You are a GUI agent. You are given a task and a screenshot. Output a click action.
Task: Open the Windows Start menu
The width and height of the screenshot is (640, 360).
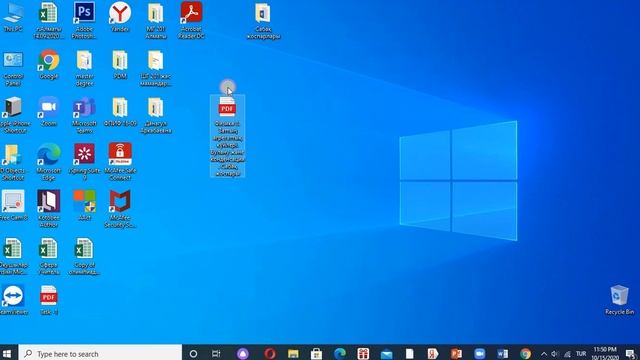7,353
